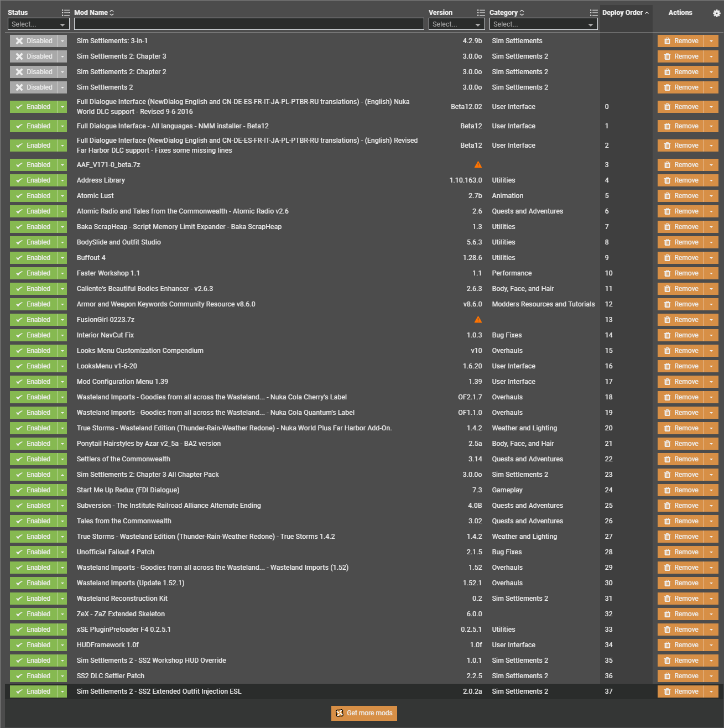Focus the Mod Name filter field

tap(249, 24)
